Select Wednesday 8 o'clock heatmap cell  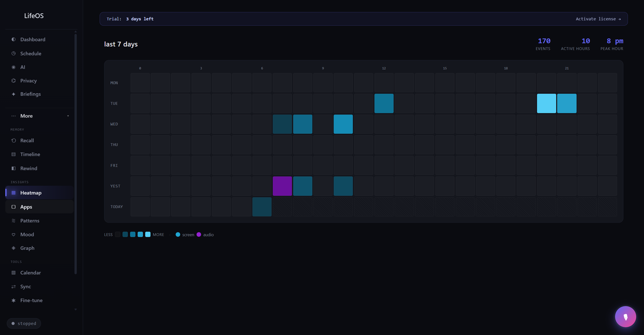303,124
